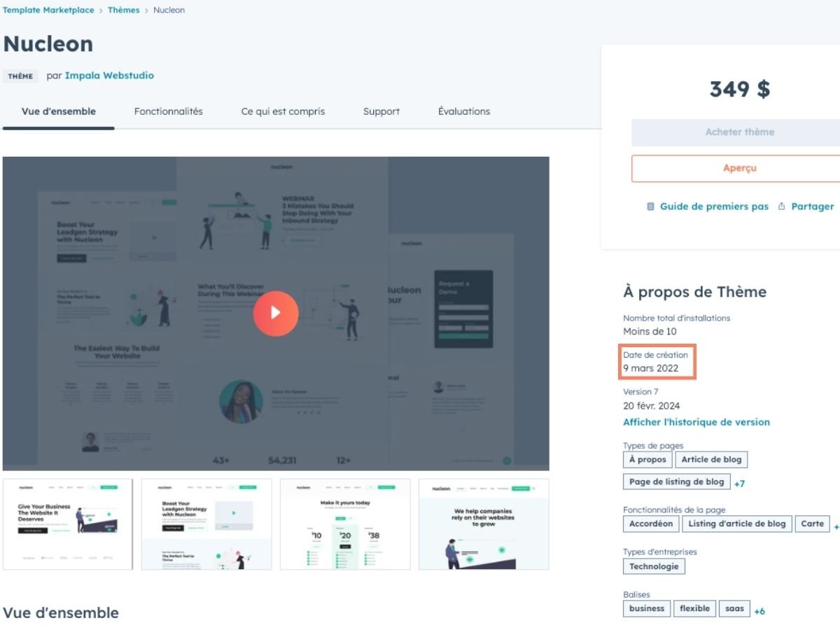Select the Article de blog tag
Viewport: 840px width, 630px height.
point(711,460)
